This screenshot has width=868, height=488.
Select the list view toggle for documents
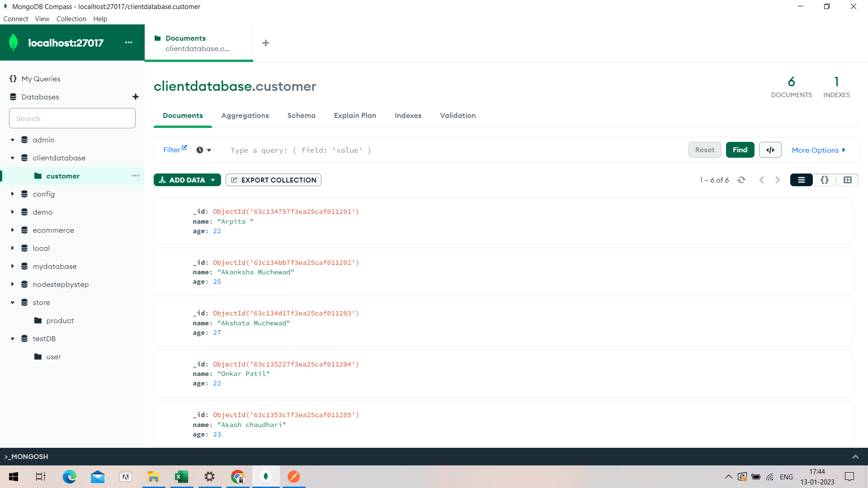point(801,179)
